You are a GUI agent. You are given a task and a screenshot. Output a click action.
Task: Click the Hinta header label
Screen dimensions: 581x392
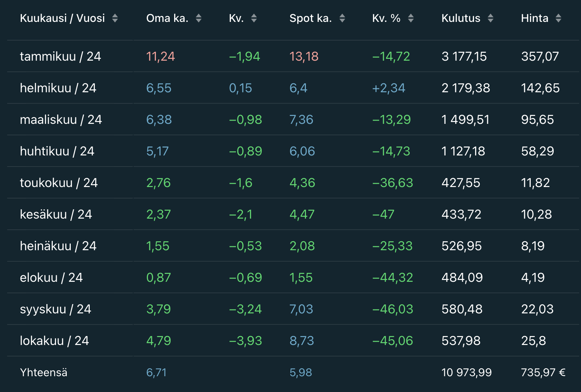tap(534, 18)
